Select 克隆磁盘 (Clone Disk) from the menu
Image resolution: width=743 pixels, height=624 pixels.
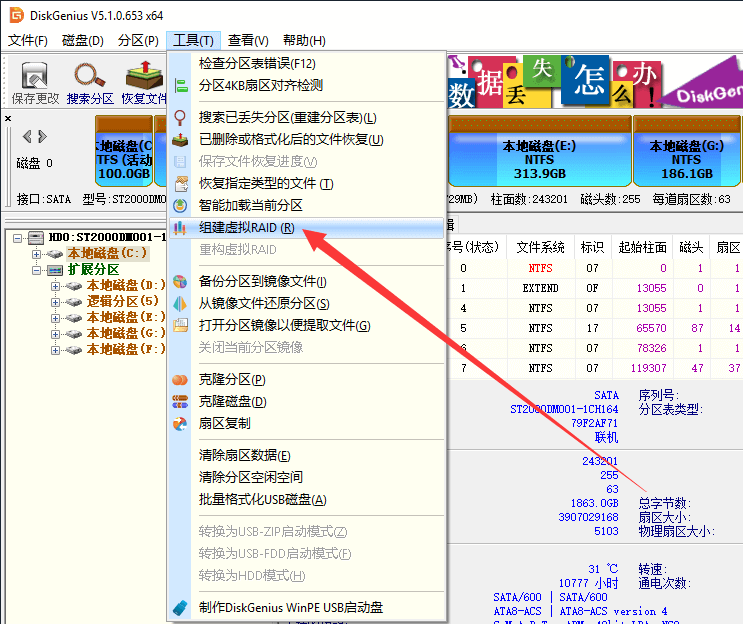click(232, 401)
